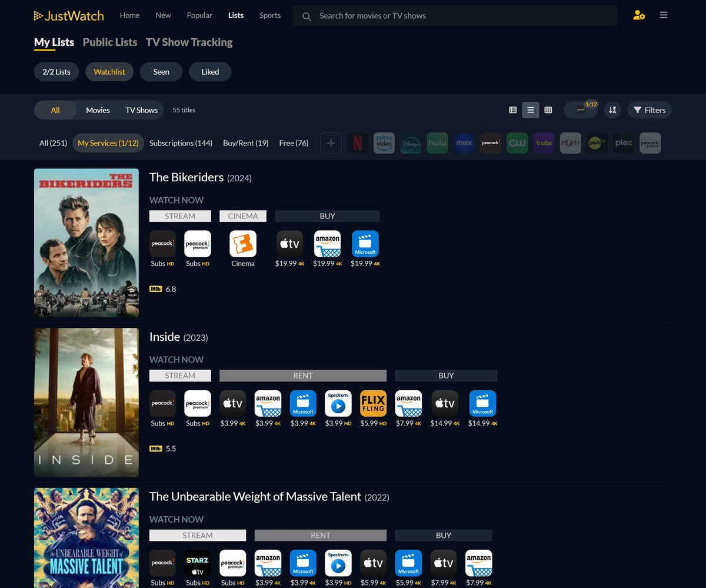Rent Inside on Spectrum $3.99
Screen dimensions: 706x588
point(338,403)
